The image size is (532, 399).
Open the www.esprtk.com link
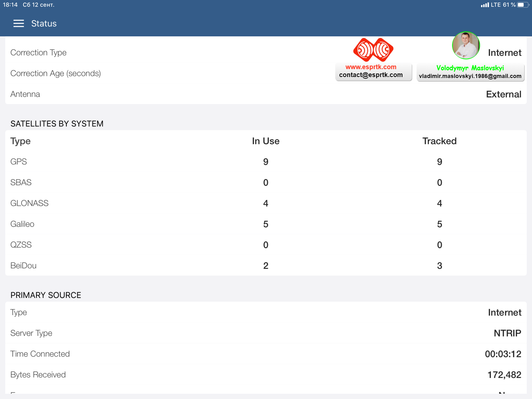pos(371,67)
